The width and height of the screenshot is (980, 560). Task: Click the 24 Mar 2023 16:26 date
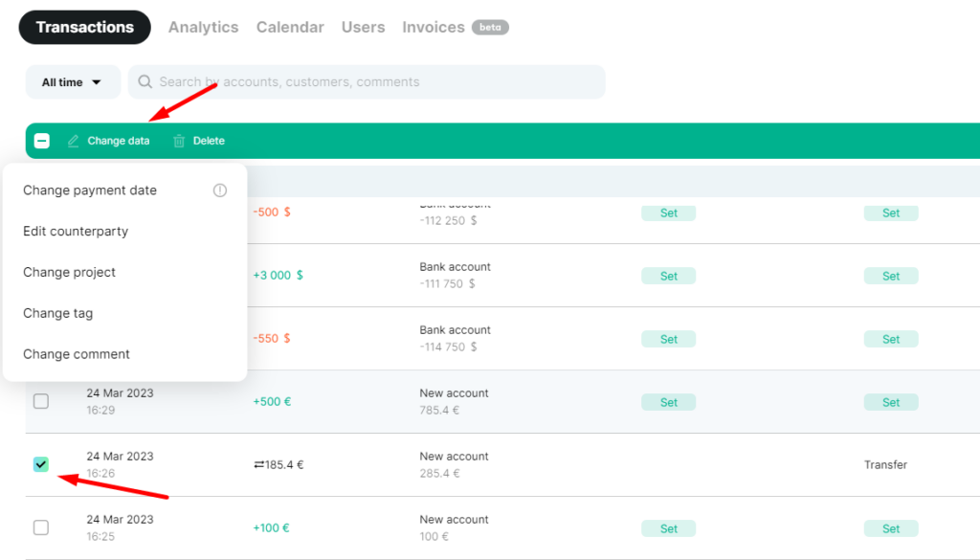[x=120, y=464]
